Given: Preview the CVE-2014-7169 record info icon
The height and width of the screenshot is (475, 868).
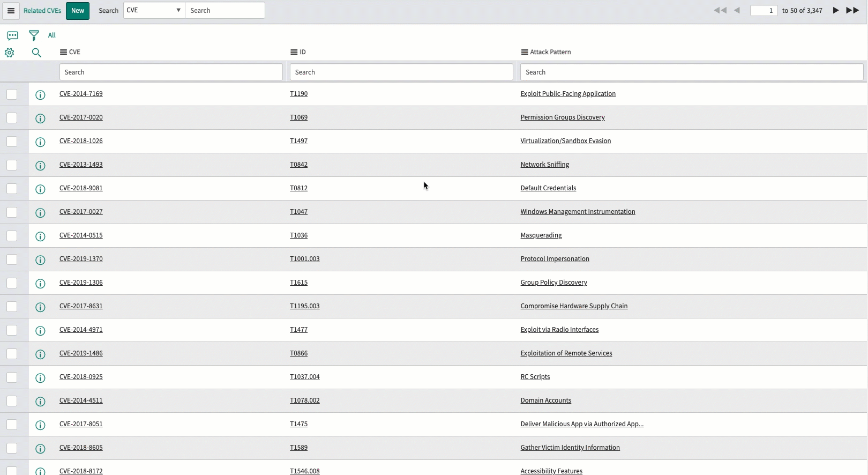Looking at the screenshot, I should 40,95.
